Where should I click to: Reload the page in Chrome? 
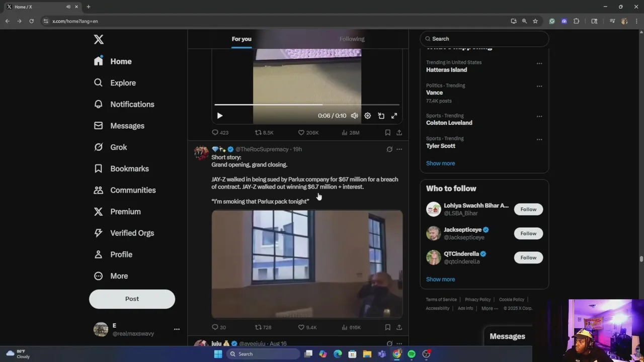point(31,21)
